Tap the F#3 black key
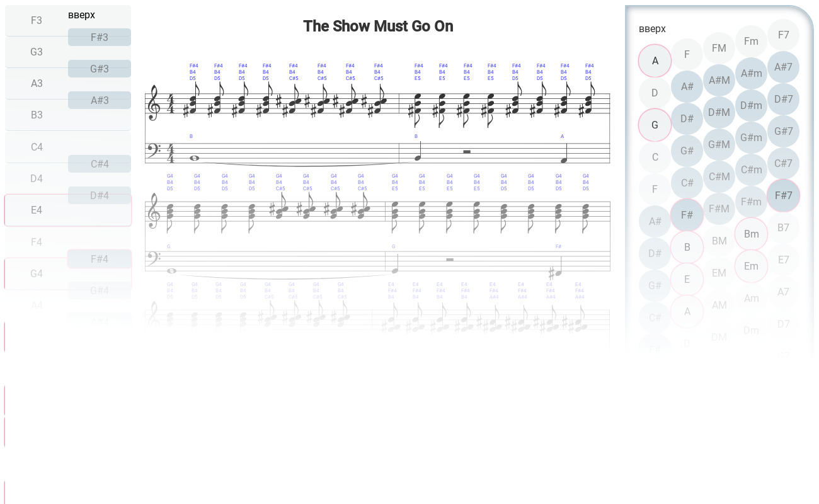 [x=100, y=37]
